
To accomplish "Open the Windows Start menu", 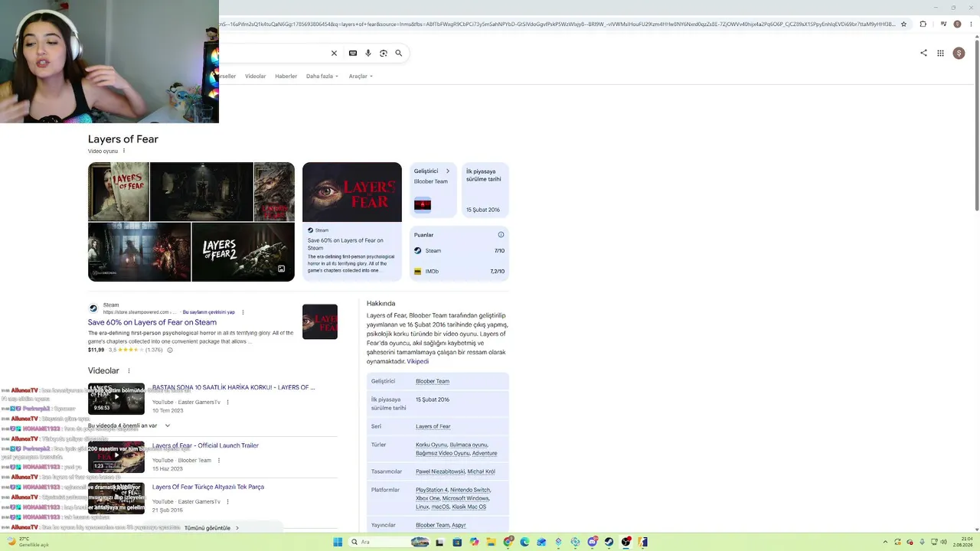I will tap(338, 542).
